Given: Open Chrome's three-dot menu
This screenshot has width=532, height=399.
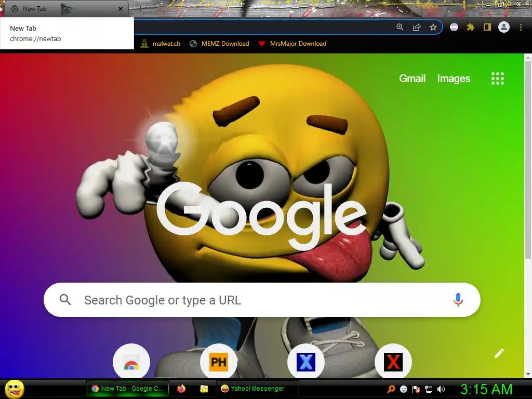Looking at the screenshot, I should pos(521,27).
